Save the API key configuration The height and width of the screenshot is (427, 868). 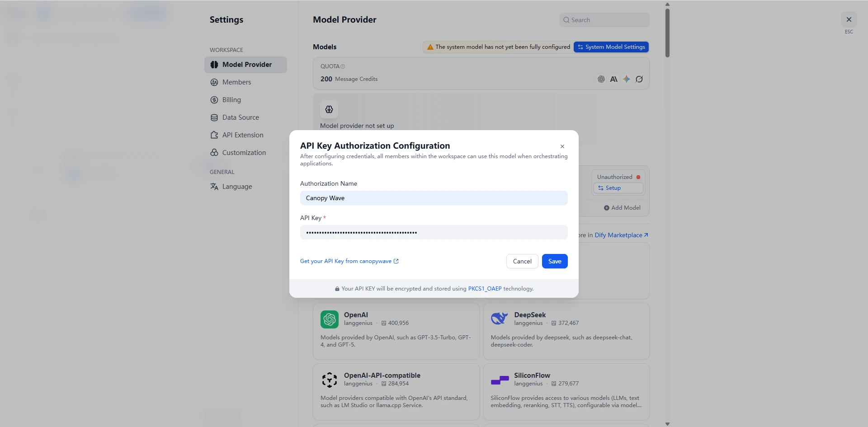coord(554,261)
